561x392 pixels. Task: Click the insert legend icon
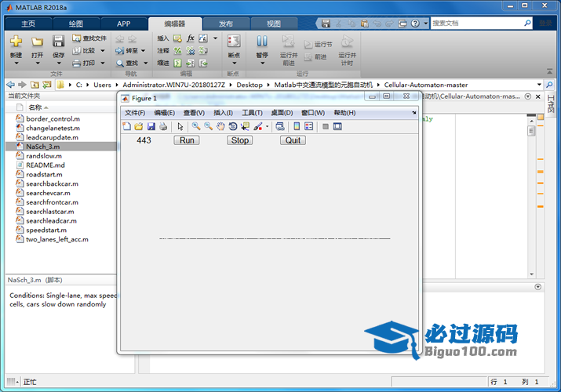(309, 126)
